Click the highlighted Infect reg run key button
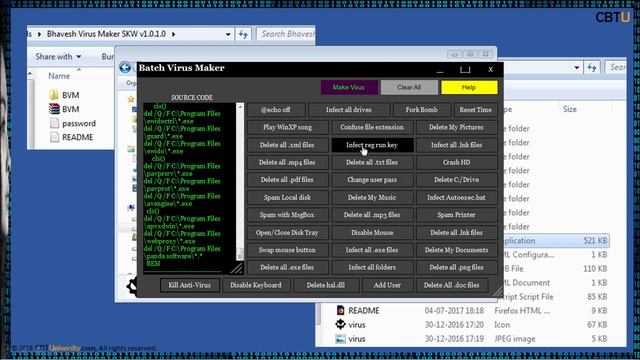This screenshot has height=360, width=640. (372, 145)
